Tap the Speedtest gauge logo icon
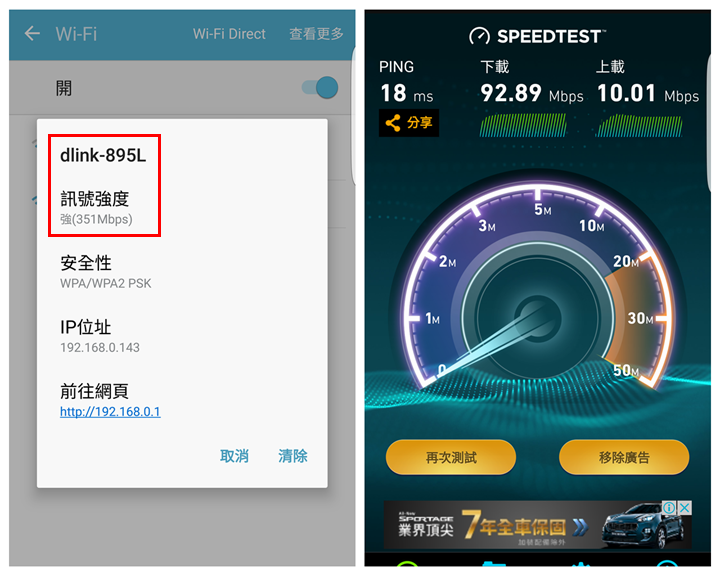The image size is (720, 576). [479, 36]
